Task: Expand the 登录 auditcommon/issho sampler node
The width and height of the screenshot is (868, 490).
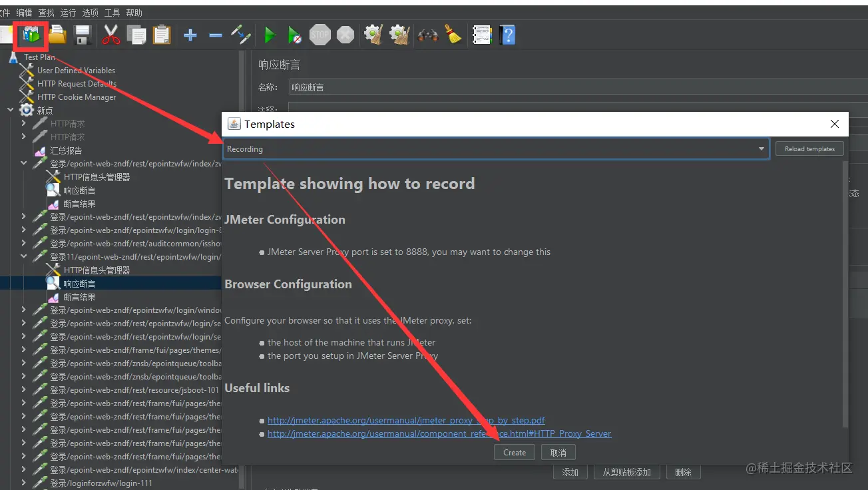Action: point(24,243)
